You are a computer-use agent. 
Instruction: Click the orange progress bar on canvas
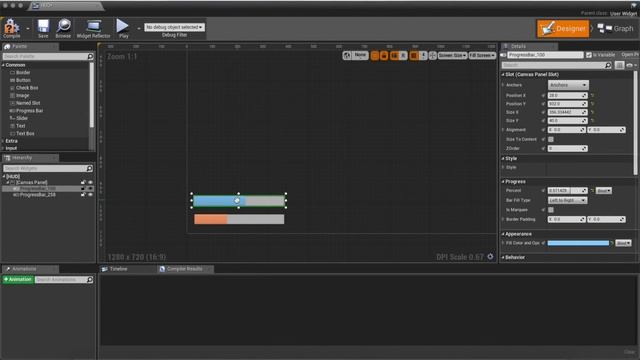[x=239, y=219]
